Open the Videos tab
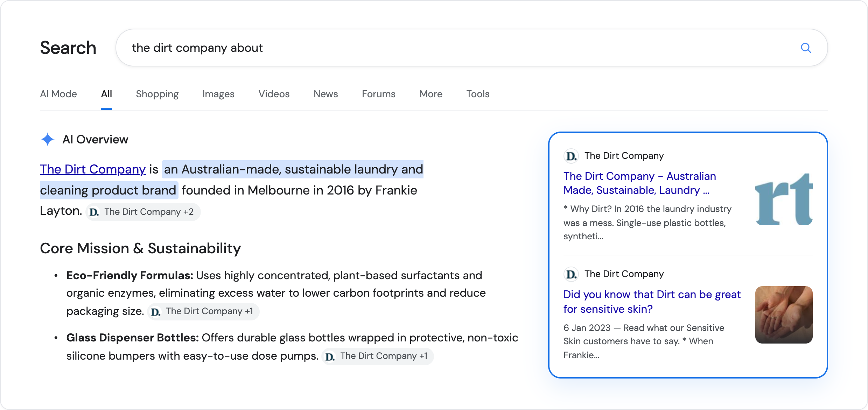The height and width of the screenshot is (410, 868). (274, 94)
